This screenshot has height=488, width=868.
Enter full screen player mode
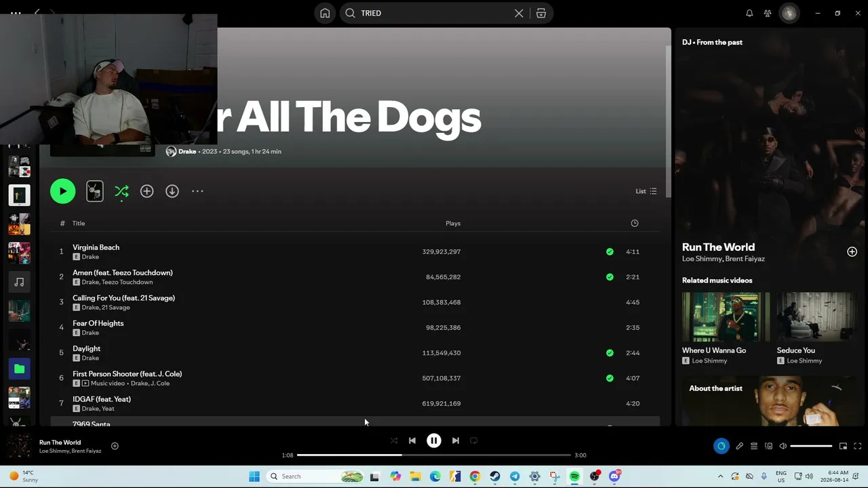pyautogui.click(x=857, y=446)
